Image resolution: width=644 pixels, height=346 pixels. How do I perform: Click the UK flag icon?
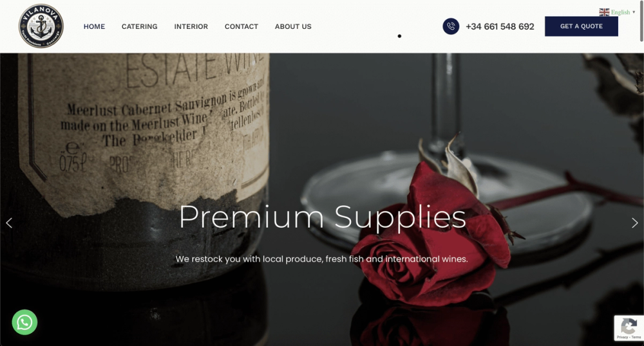(604, 12)
